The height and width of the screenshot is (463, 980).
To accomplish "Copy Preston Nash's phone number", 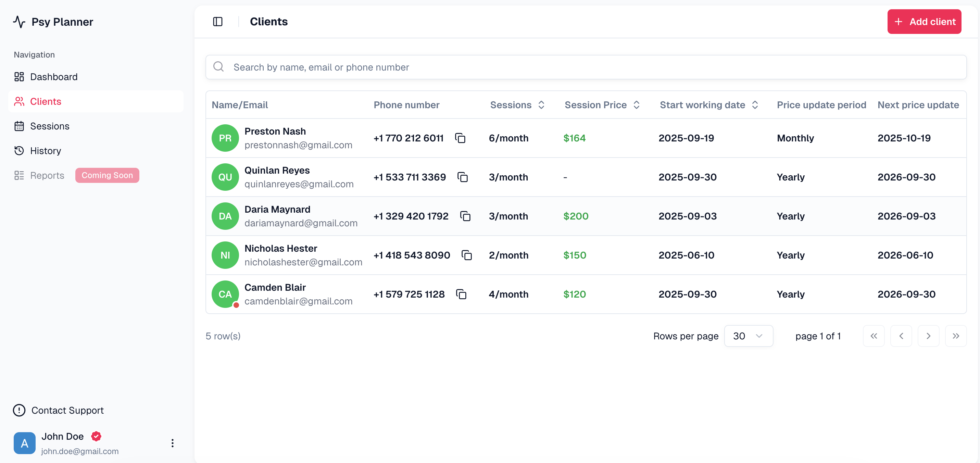I will click(460, 138).
